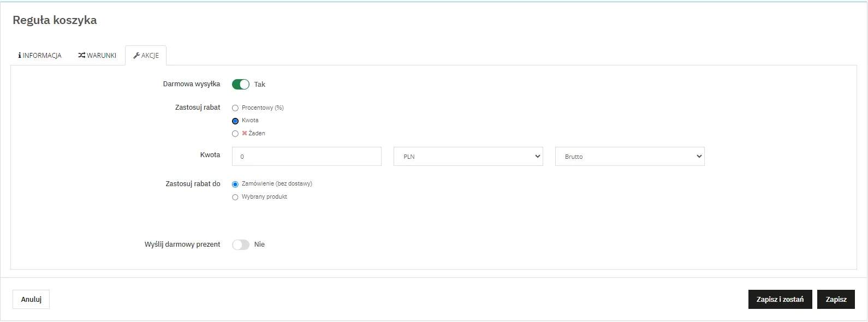This screenshot has width=868, height=322.
Task: Click the info icon on the Informacja tab
Action: [x=20, y=56]
